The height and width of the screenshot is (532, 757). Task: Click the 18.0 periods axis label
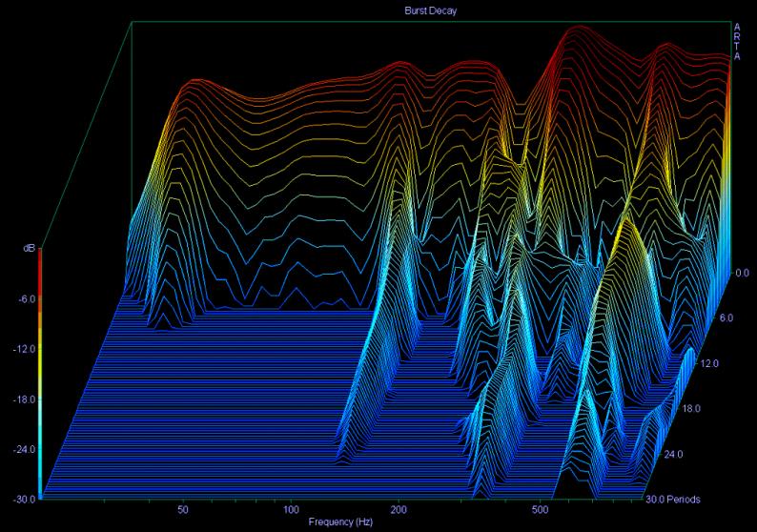[x=692, y=409]
